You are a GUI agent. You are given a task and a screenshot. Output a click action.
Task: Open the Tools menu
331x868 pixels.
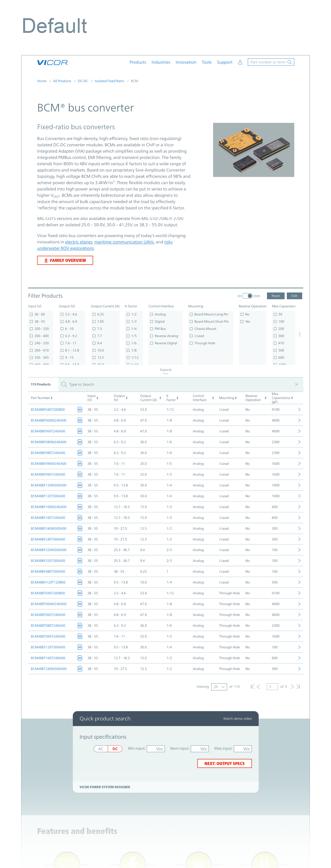point(206,62)
